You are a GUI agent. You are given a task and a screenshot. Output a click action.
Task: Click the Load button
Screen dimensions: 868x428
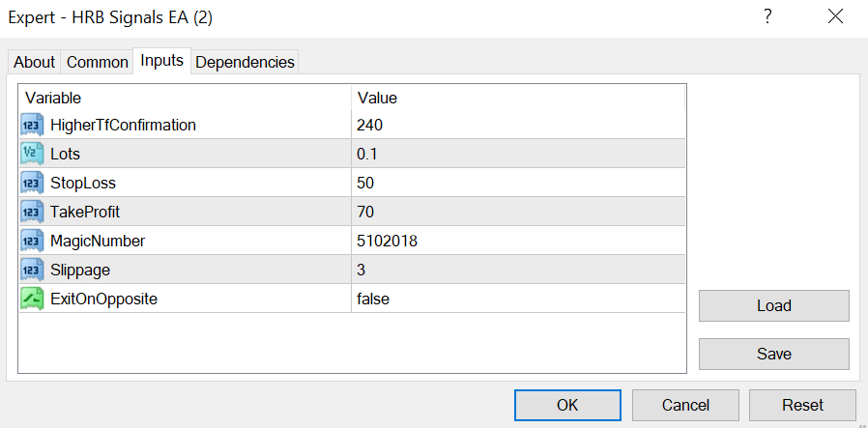(774, 306)
